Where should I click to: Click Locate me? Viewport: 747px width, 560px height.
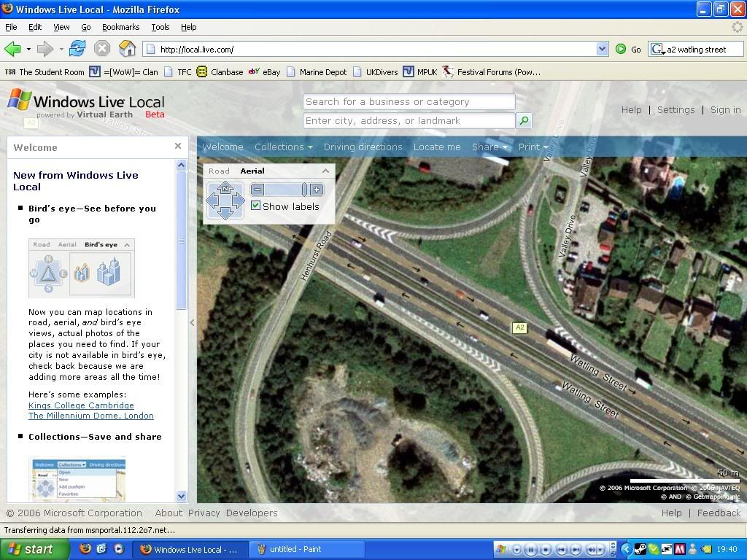pyautogui.click(x=437, y=147)
